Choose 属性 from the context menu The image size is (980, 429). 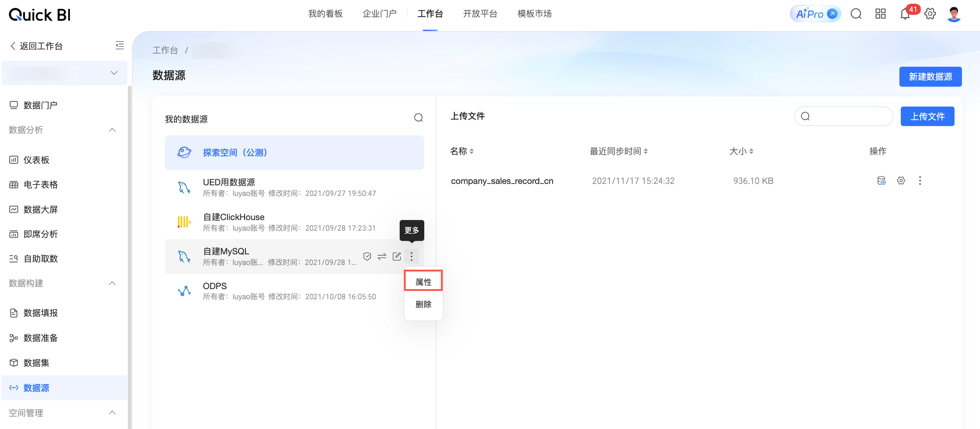(x=423, y=282)
